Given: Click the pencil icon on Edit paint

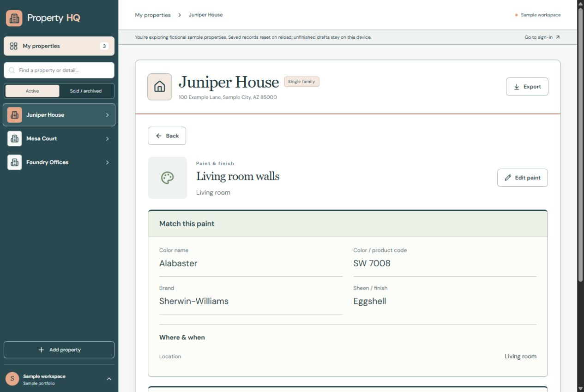Looking at the screenshot, I should (x=508, y=178).
